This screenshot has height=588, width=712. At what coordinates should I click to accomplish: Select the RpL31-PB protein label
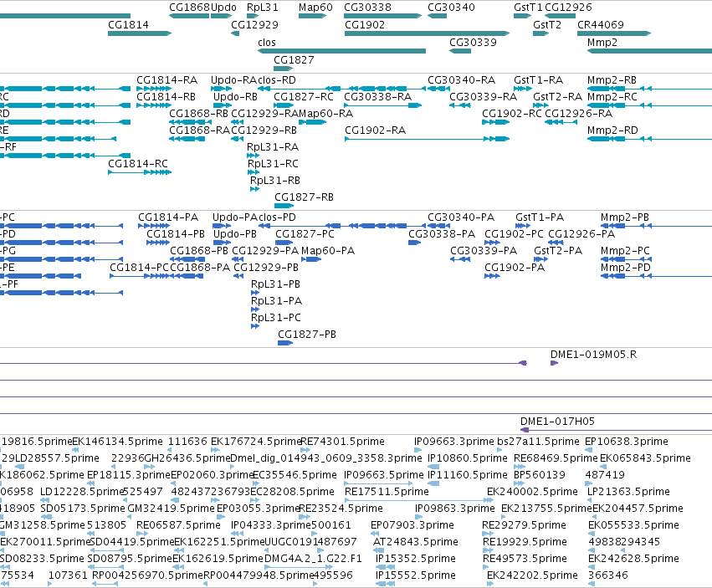(x=275, y=284)
